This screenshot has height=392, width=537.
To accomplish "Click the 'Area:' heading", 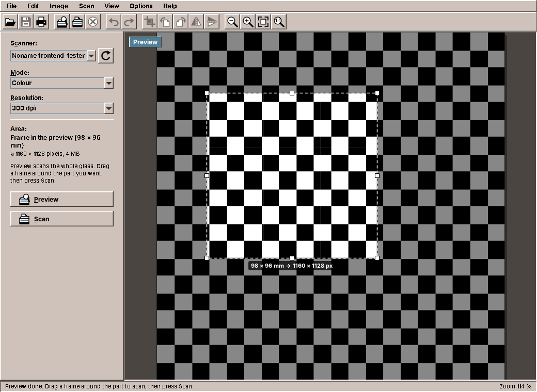I will coord(19,129).
